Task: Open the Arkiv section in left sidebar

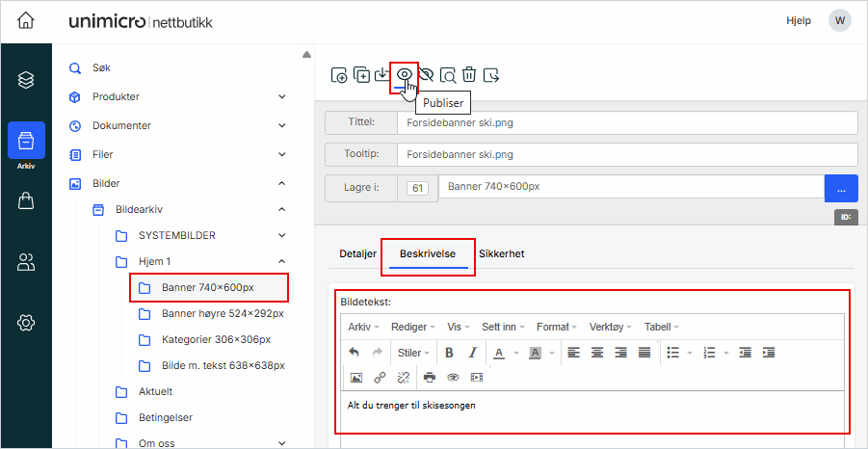Action: [26, 145]
